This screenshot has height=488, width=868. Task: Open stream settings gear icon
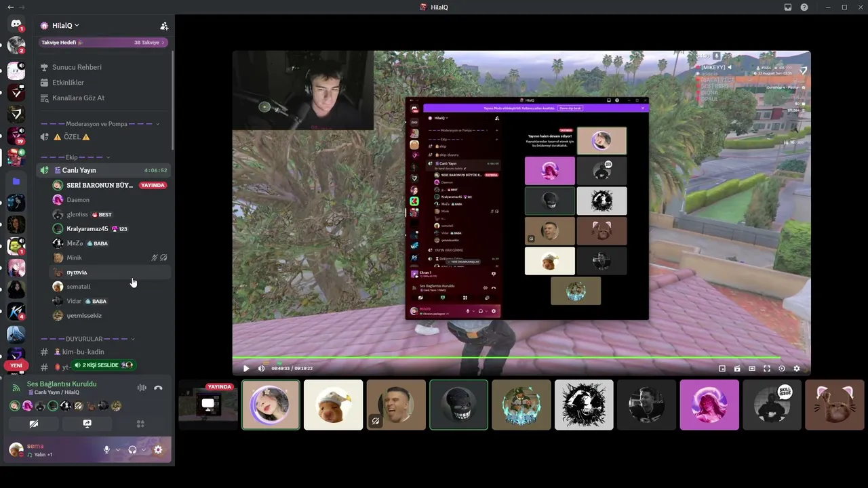(797, 369)
